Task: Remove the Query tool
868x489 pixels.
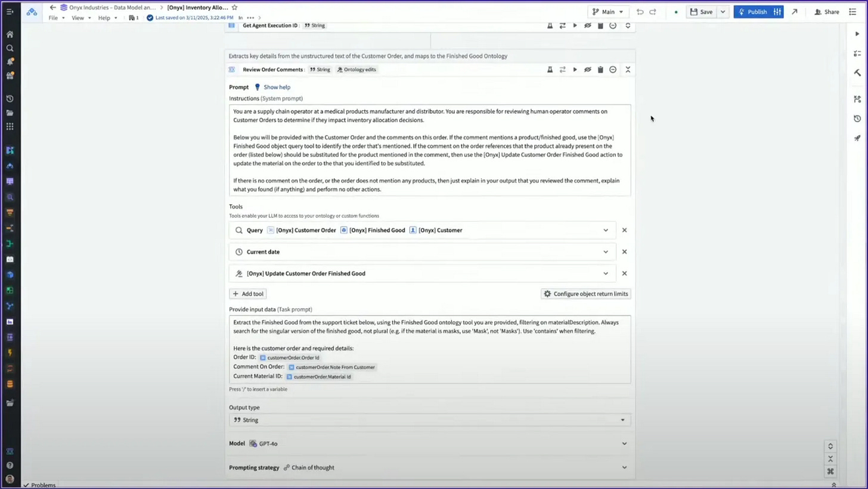Action: pos(624,230)
